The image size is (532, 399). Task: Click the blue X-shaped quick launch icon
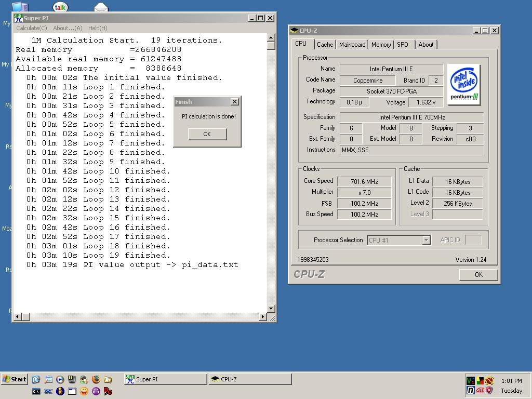pyautogui.click(x=48, y=391)
